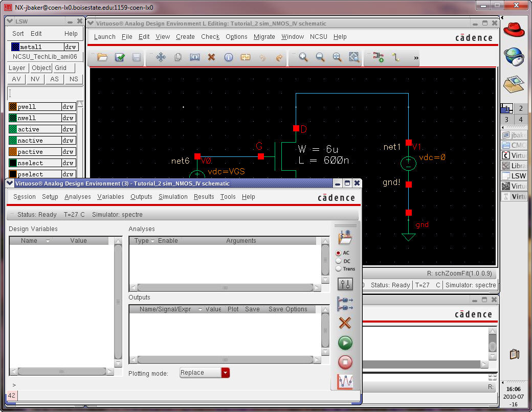The width and height of the screenshot is (532, 412).
Task: Click the red Stop Simulation button
Action: [x=345, y=362]
